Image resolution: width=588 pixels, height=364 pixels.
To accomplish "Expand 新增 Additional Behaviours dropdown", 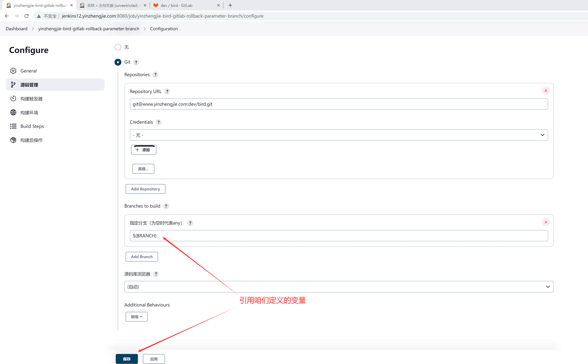I will (x=136, y=317).
